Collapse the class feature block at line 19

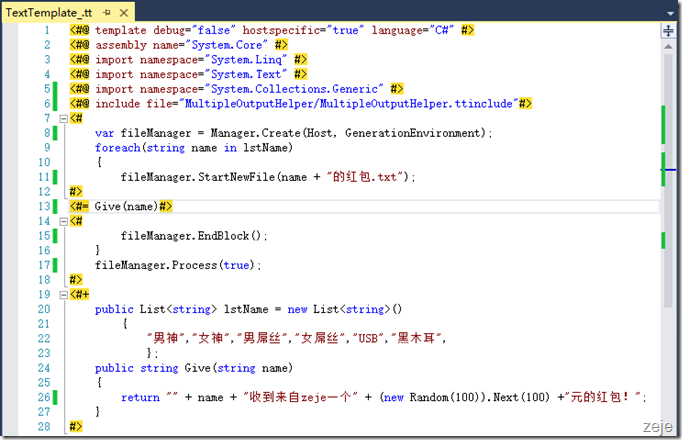(x=63, y=295)
